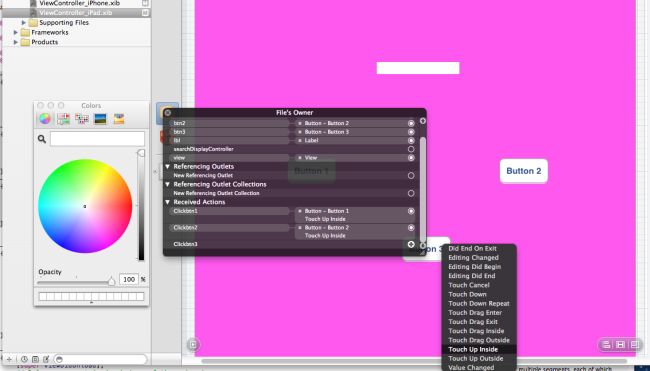The image size is (650, 371).
Task: Click the brightness slider in Colors panel
Action: [x=141, y=205]
